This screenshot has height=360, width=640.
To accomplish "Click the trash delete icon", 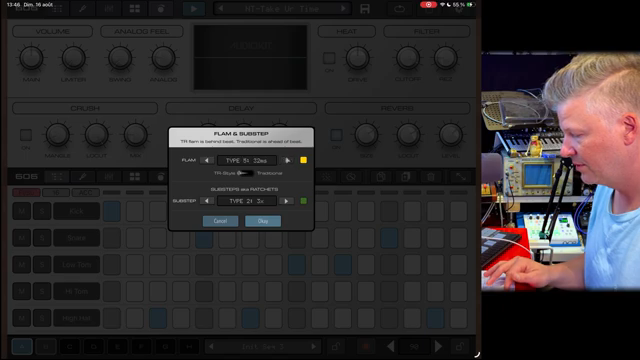I will (431, 176).
